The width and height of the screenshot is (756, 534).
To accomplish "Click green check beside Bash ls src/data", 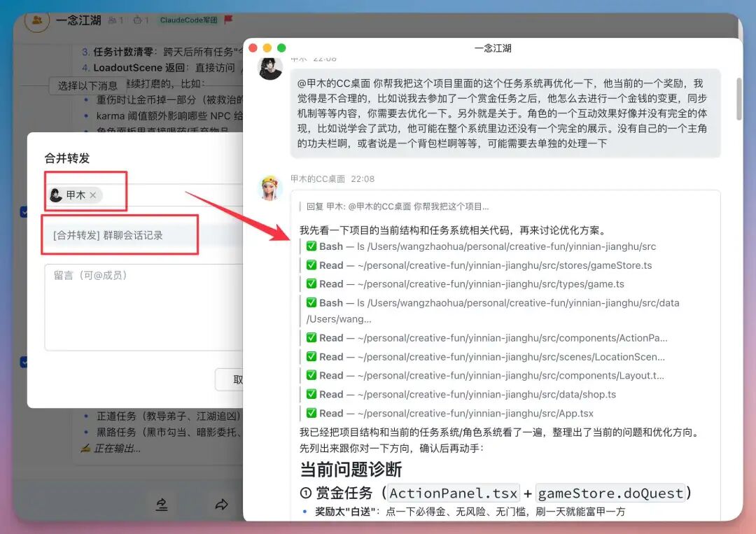I will pyautogui.click(x=311, y=302).
